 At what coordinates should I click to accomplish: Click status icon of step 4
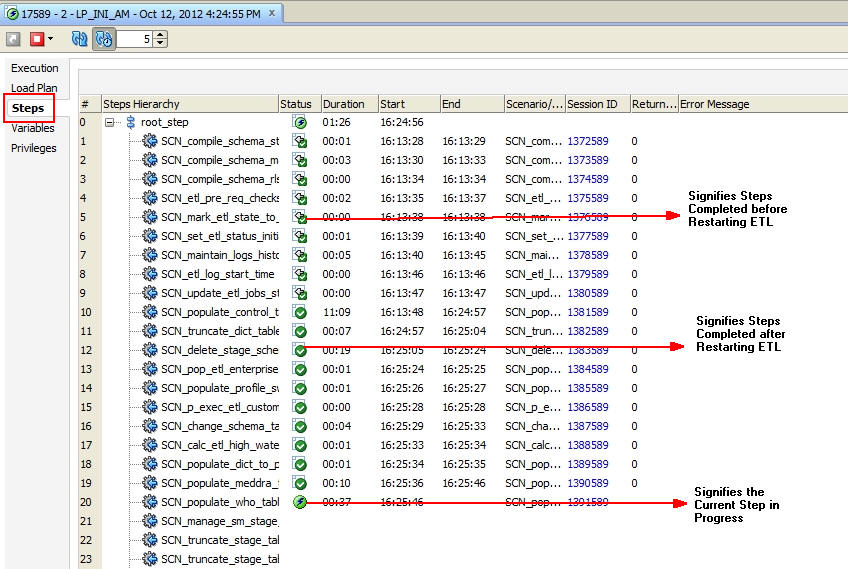pyautogui.click(x=300, y=199)
